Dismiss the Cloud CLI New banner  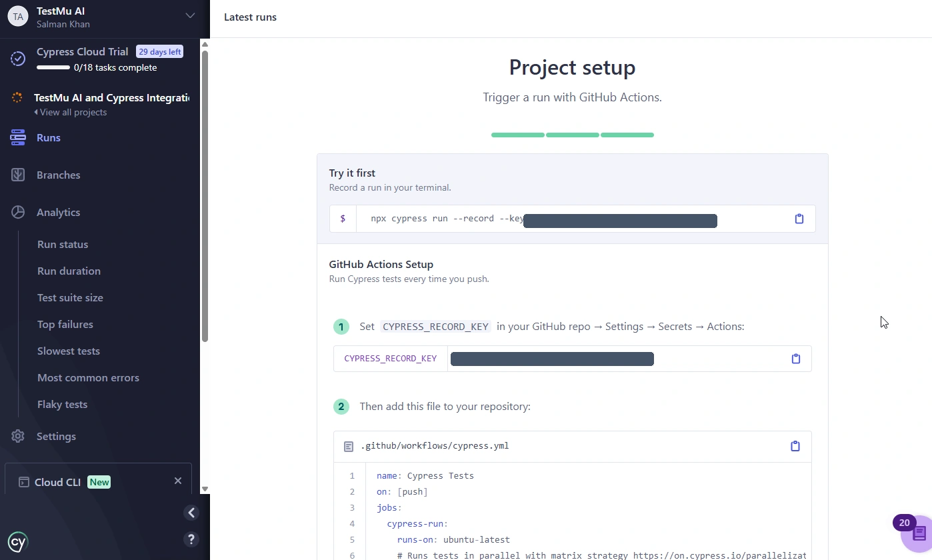pos(178,481)
